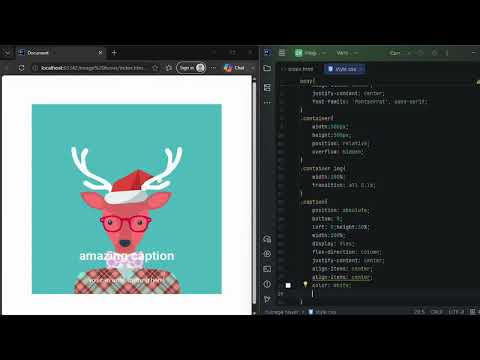Open the browser favorites list icon

[x=169, y=68]
